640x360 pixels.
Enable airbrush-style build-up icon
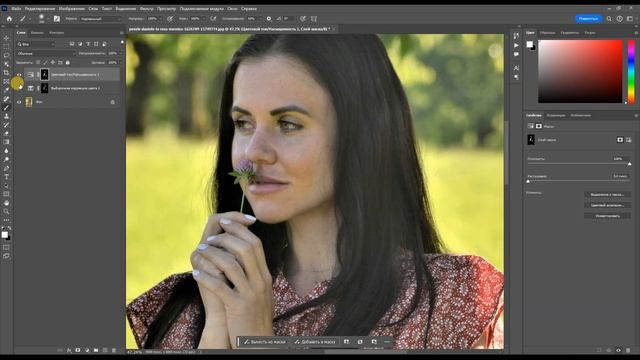pyautogui.click(x=213, y=19)
